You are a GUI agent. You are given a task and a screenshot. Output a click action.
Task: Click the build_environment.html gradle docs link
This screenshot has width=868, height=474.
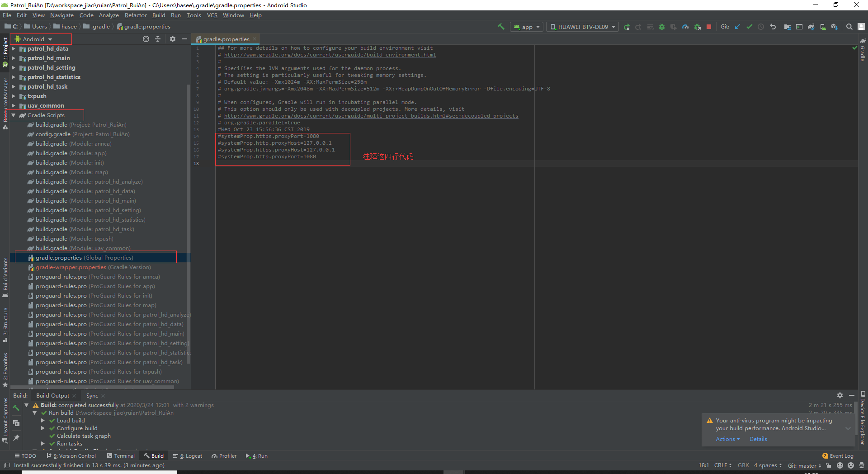[330, 55]
